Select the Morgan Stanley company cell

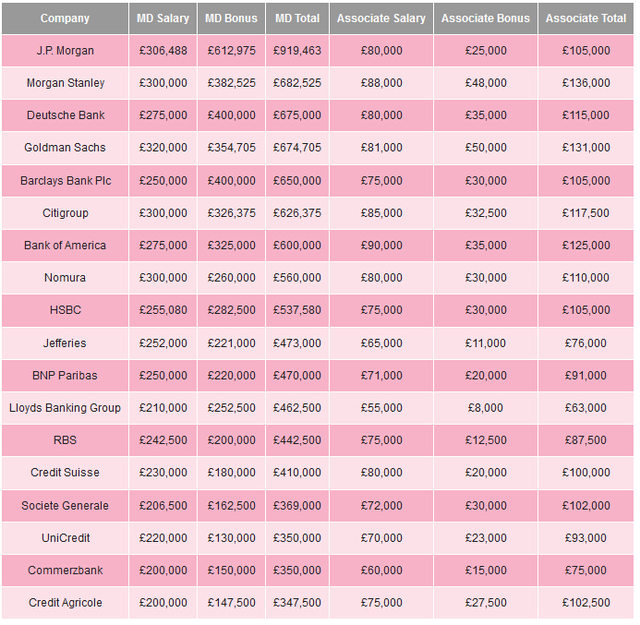point(65,83)
